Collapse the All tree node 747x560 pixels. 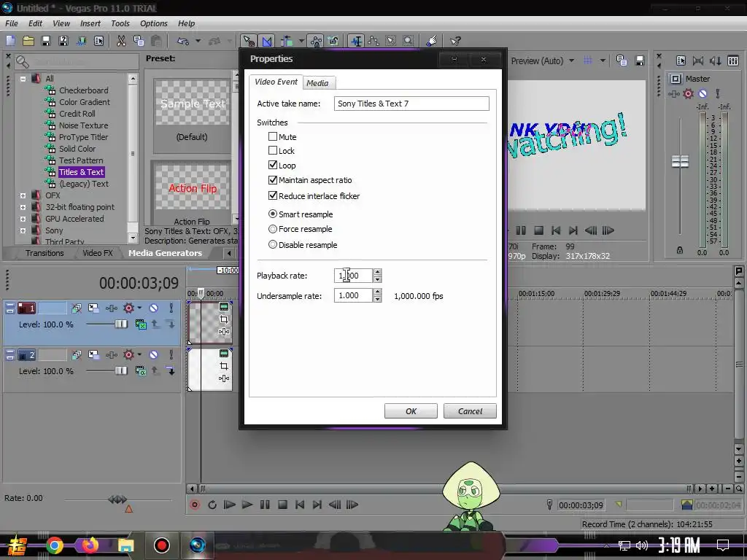click(x=23, y=79)
